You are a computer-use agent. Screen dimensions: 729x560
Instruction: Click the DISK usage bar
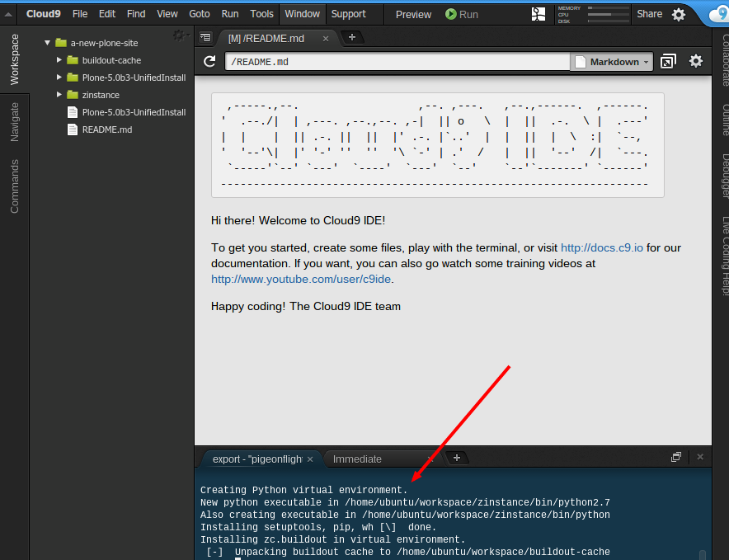(x=607, y=21)
